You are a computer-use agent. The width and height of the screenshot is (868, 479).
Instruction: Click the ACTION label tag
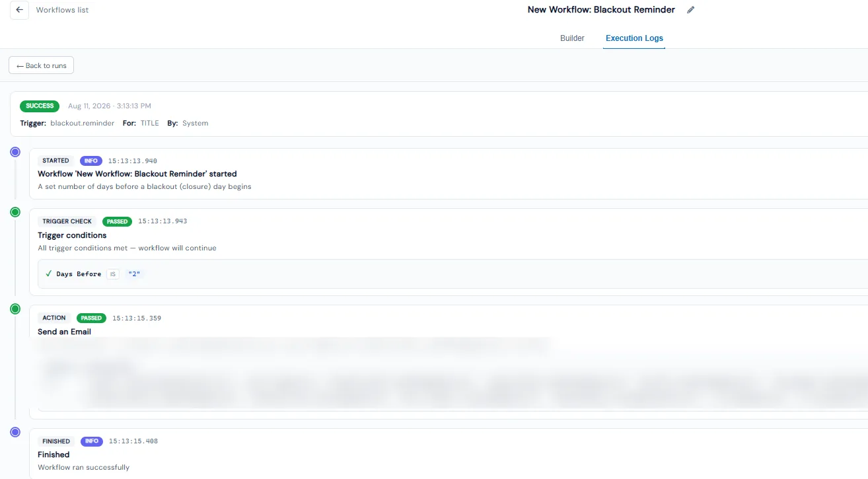(54, 318)
